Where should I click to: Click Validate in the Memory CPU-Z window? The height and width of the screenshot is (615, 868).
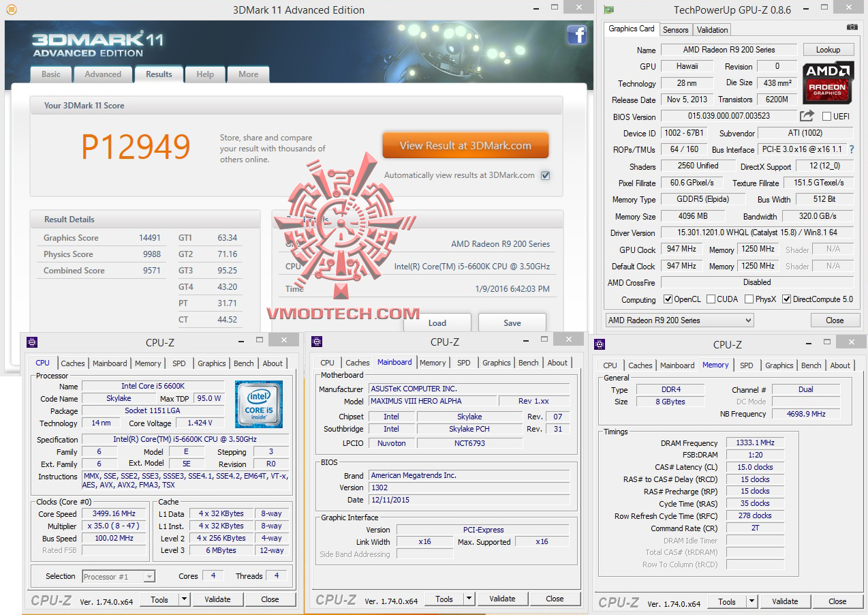tap(785, 601)
